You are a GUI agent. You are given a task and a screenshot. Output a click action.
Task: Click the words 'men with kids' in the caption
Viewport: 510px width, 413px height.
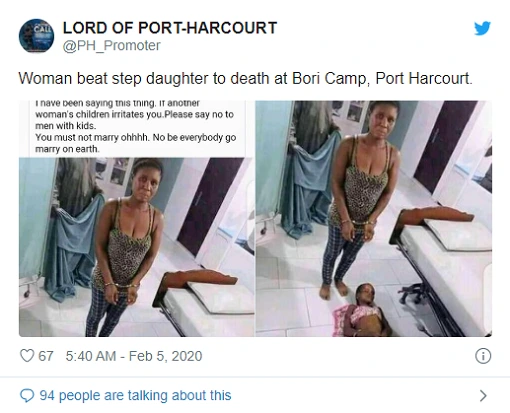65,126
